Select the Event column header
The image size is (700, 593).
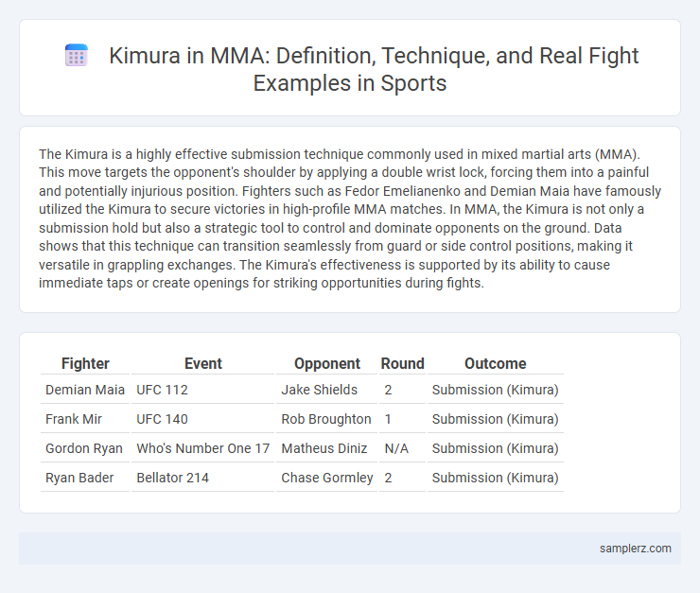(x=203, y=364)
